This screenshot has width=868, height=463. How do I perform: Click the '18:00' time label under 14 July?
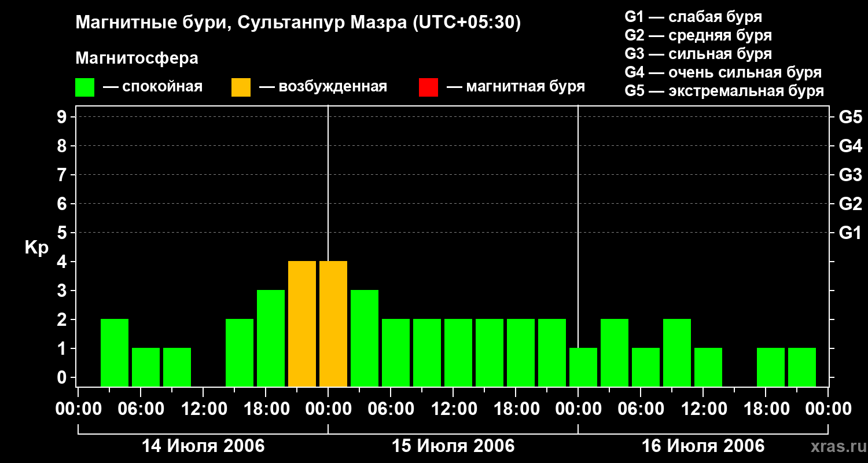[266, 409]
